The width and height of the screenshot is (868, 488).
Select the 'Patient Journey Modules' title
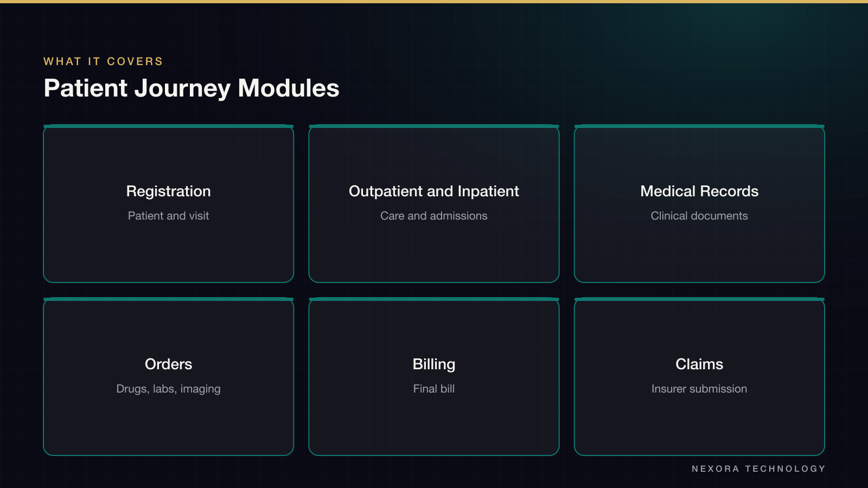192,88
